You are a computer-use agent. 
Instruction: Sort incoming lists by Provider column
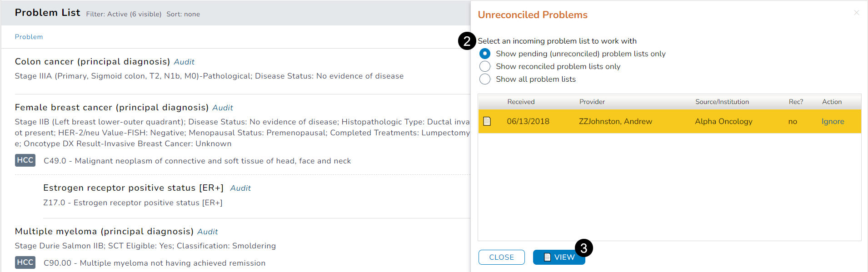point(592,102)
